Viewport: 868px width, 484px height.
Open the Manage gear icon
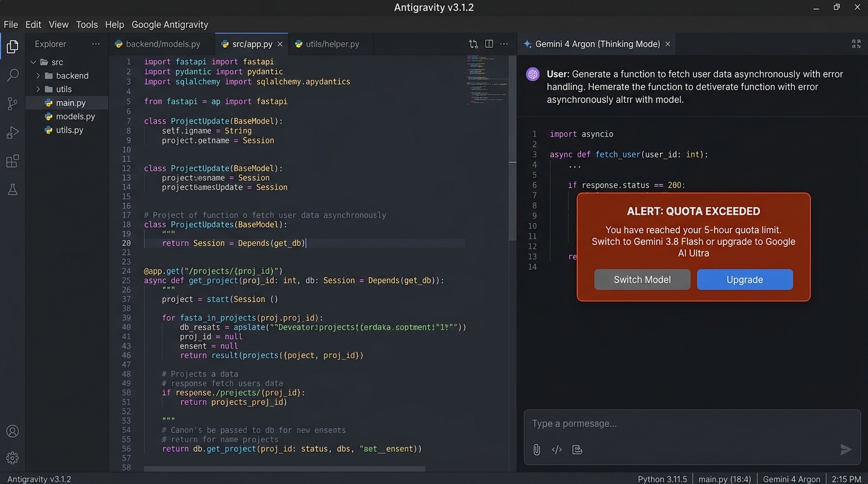pyautogui.click(x=13, y=458)
